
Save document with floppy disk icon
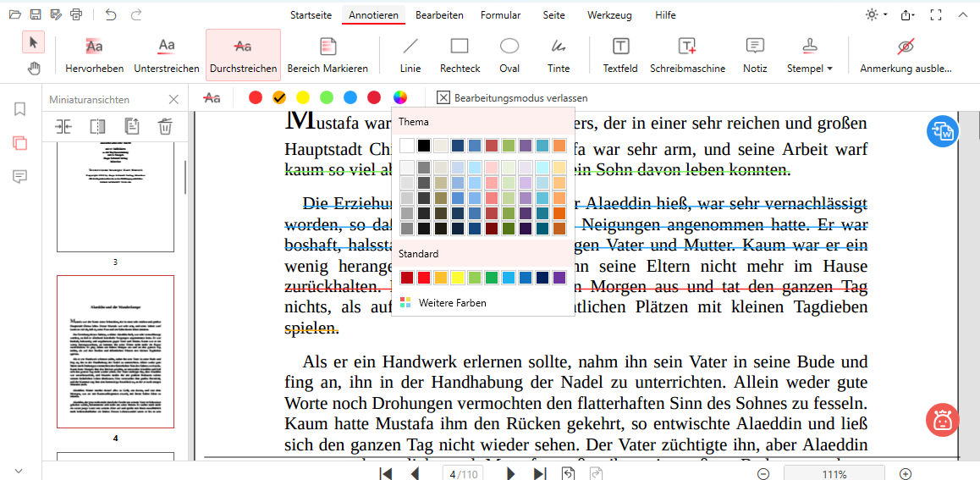[x=36, y=14]
